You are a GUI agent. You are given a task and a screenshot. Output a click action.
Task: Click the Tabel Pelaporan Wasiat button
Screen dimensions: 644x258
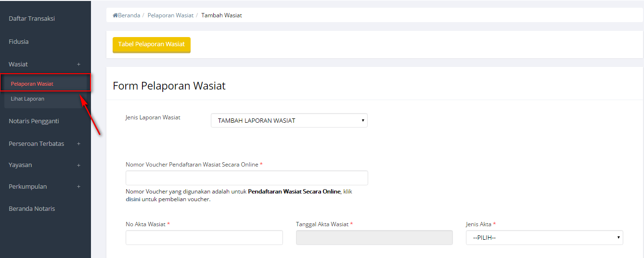click(152, 44)
